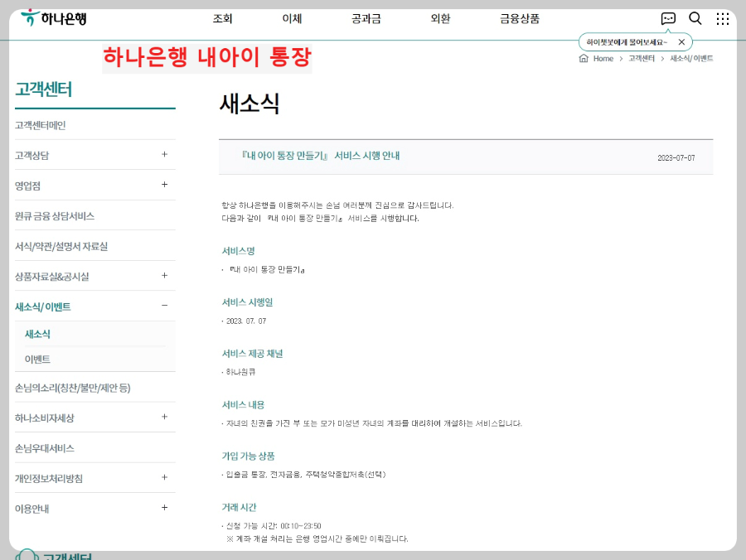Open the search magnifier icon
The width and height of the screenshot is (746, 560).
pos(695,18)
